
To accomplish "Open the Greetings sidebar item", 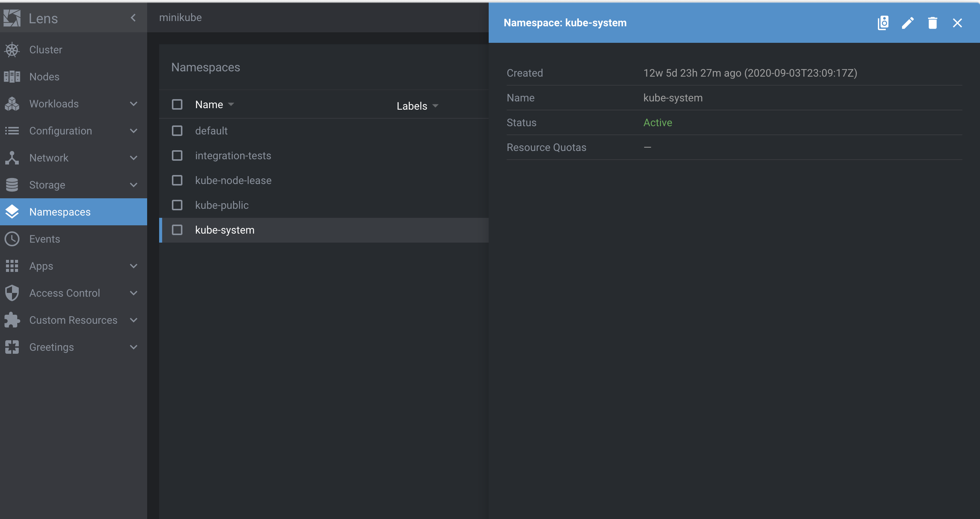I will (52, 347).
